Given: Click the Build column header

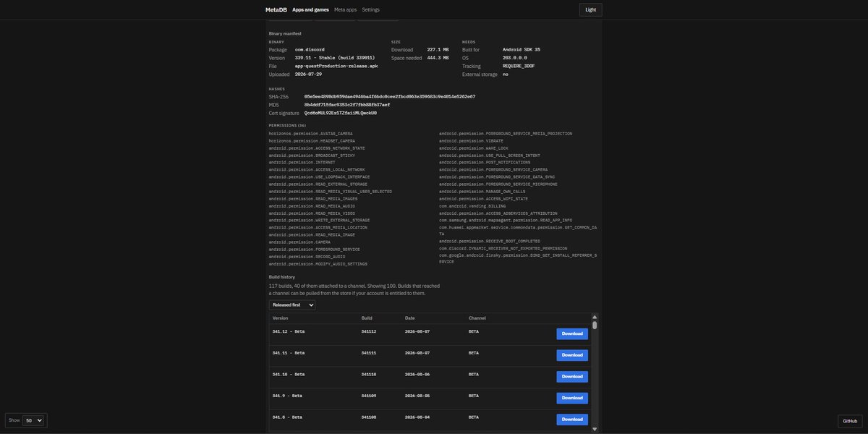Looking at the screenshot, I should [367, 318].
